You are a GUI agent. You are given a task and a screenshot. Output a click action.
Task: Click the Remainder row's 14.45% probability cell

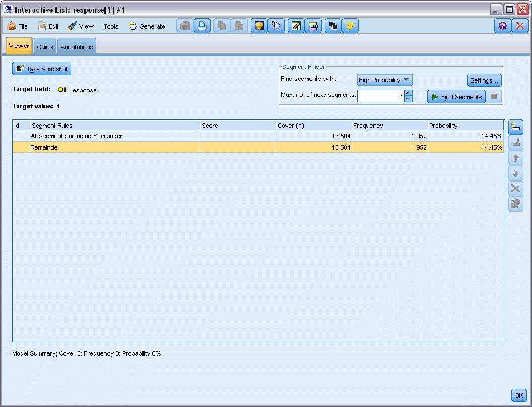click(466, 147)
